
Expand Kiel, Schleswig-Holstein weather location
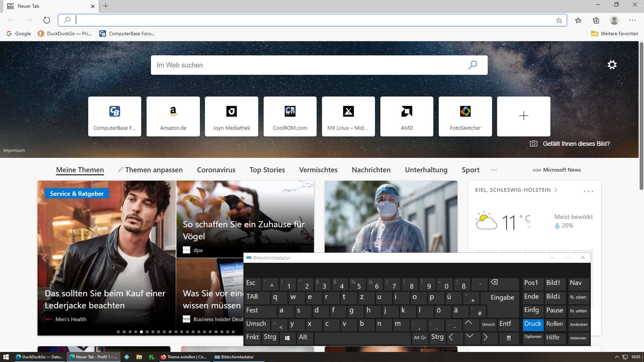click(x=516, y=190)
